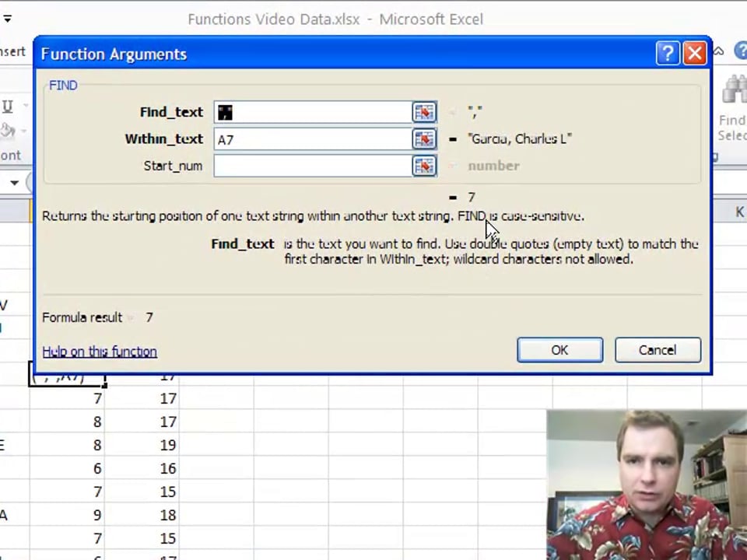Click inside the Find_text input field

(x=313, y=112)
